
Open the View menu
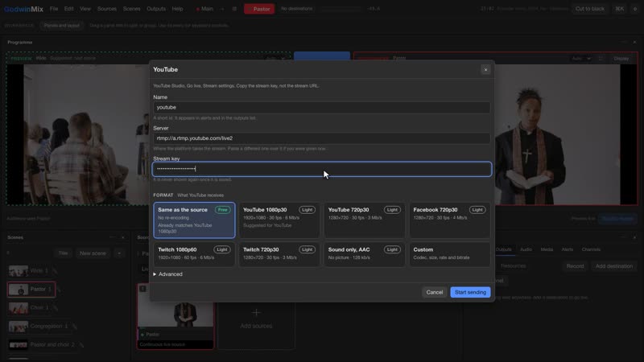pos(85,9)
